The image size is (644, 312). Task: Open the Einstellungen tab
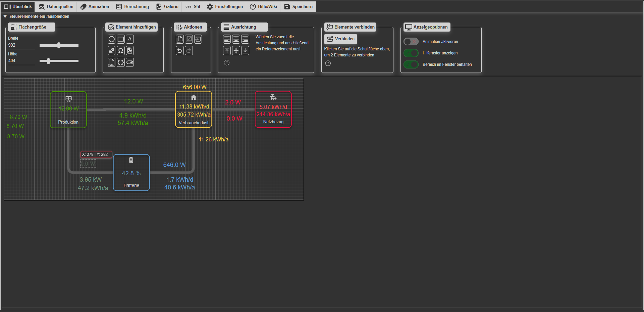tap(225, 7)
